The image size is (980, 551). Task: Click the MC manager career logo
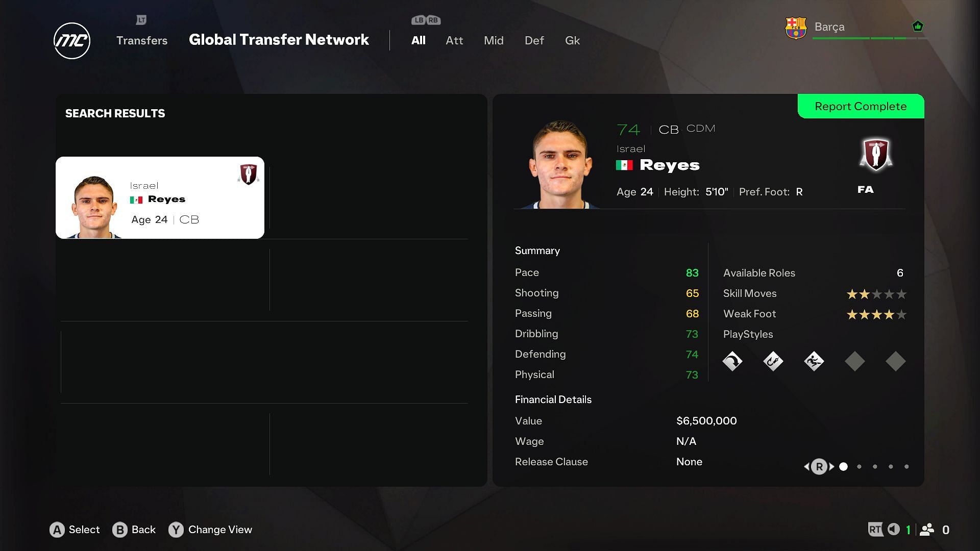click(x=72, y=41)
